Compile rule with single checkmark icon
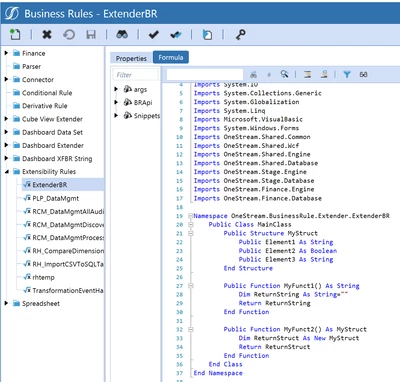Image resolution: width=400 pixels, height=382 pixels. (x=153, y=34)
